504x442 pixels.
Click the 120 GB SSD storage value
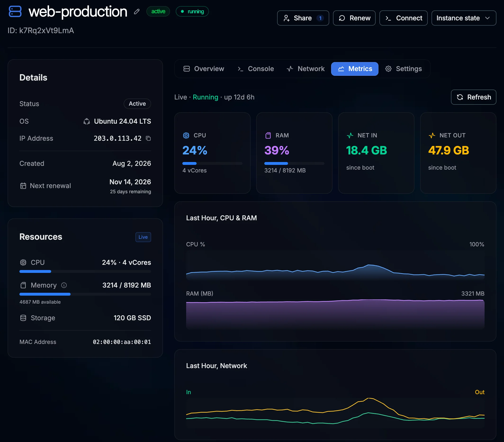[x=132, y=318]
